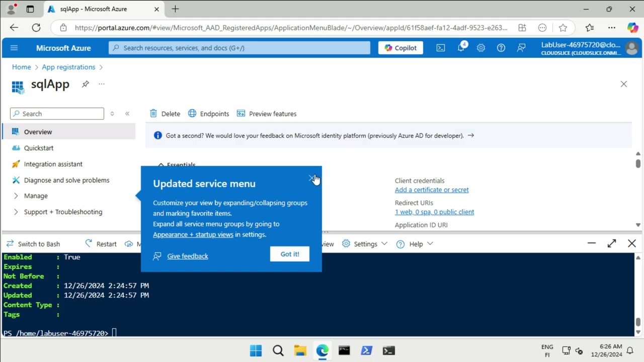The height and width of the screenshot is (362, 644).
Task: Switch Cloud Shell to Bash
Action: (33, 244)
